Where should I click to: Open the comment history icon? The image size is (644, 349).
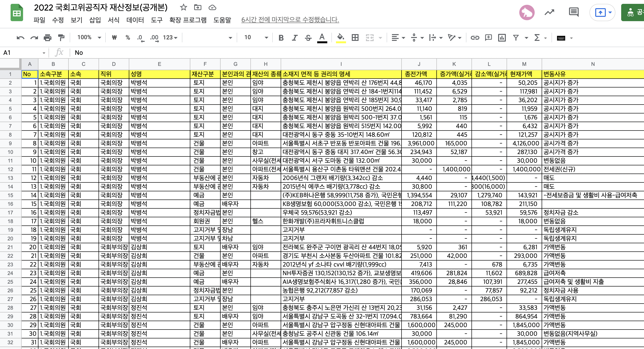pyautogui.click(x=574, y=12)
